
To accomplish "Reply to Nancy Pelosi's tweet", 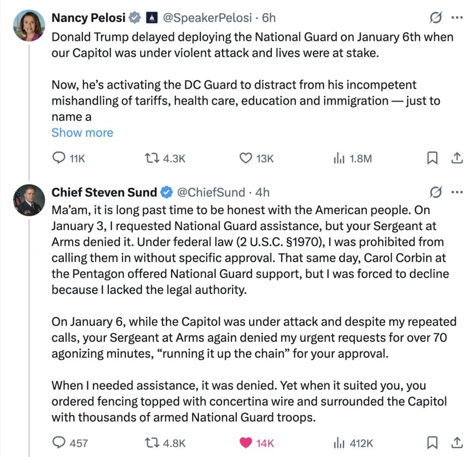I will [x=59, y=159].
